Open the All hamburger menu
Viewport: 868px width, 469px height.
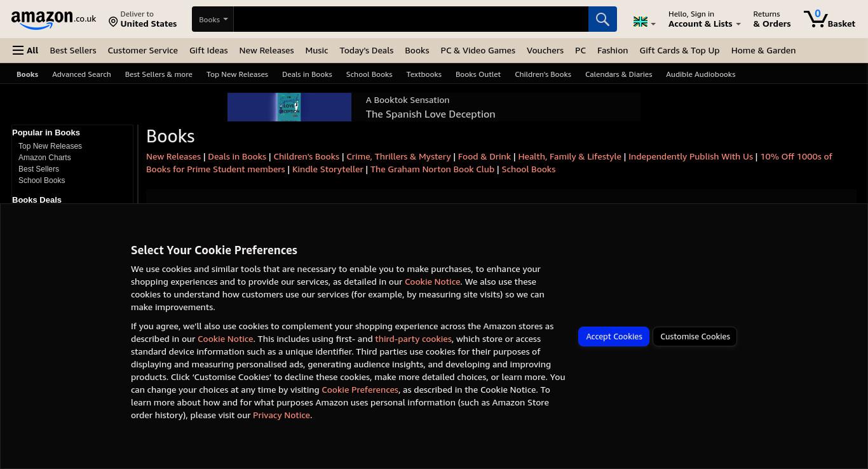tap(25, 50)
